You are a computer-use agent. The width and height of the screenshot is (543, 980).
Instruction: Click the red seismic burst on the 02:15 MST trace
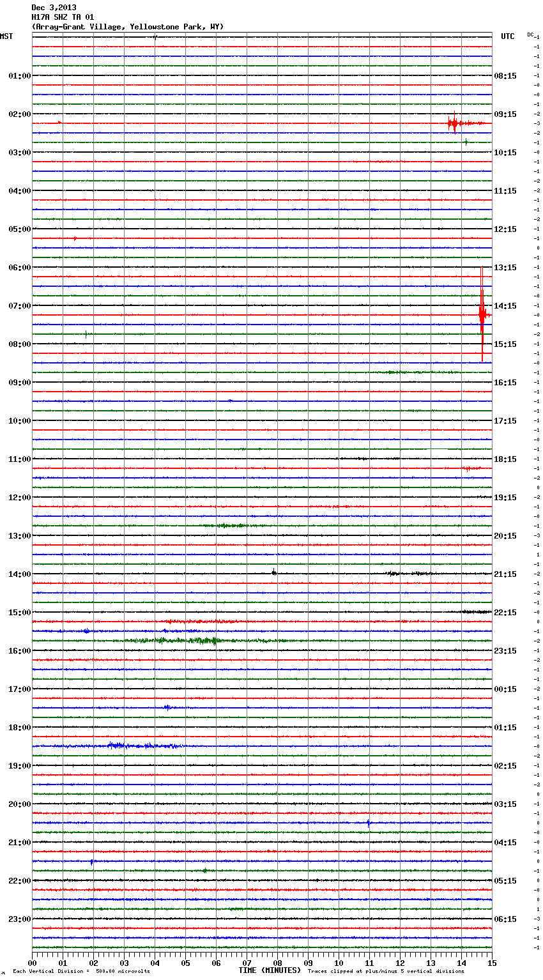click(454, 123)
